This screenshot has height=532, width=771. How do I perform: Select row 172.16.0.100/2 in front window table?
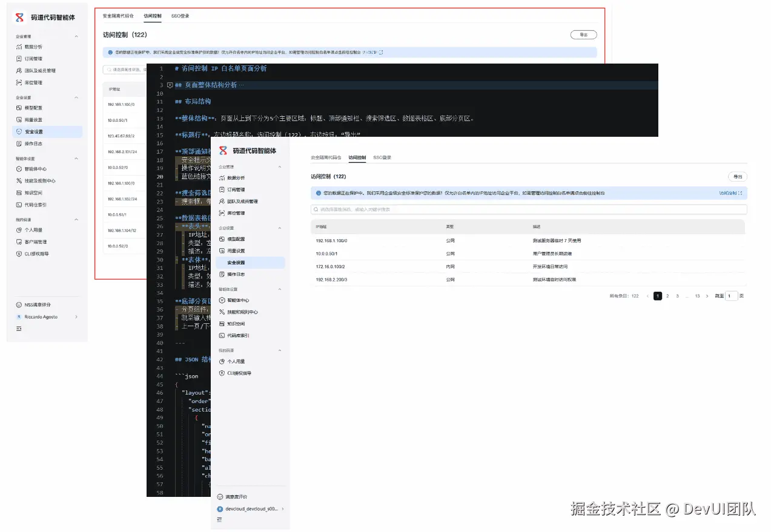pos(529,266)
